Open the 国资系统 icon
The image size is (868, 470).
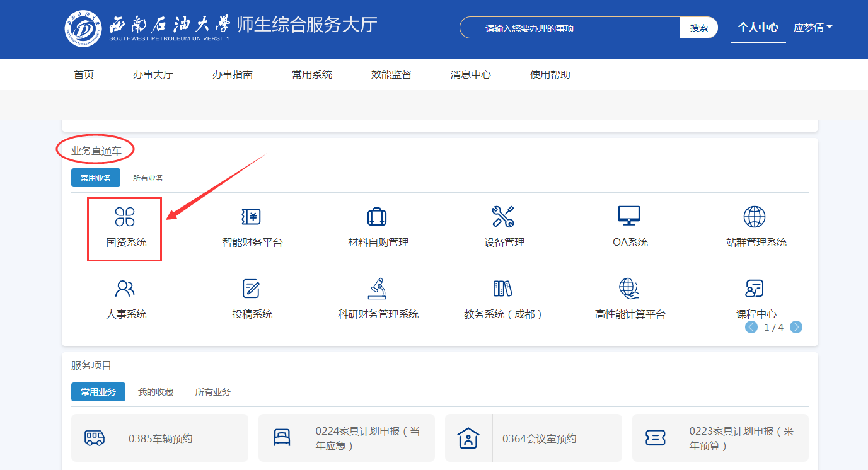(125, 217)
